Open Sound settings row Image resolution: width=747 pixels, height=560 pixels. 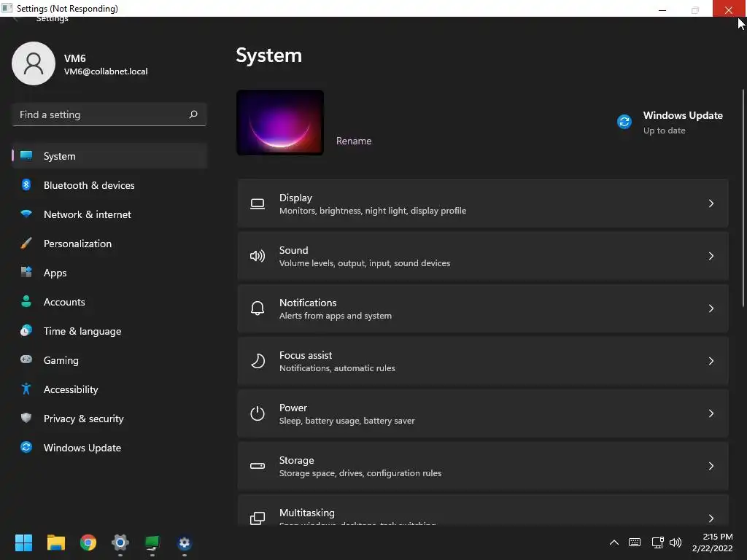coord(483,256)
